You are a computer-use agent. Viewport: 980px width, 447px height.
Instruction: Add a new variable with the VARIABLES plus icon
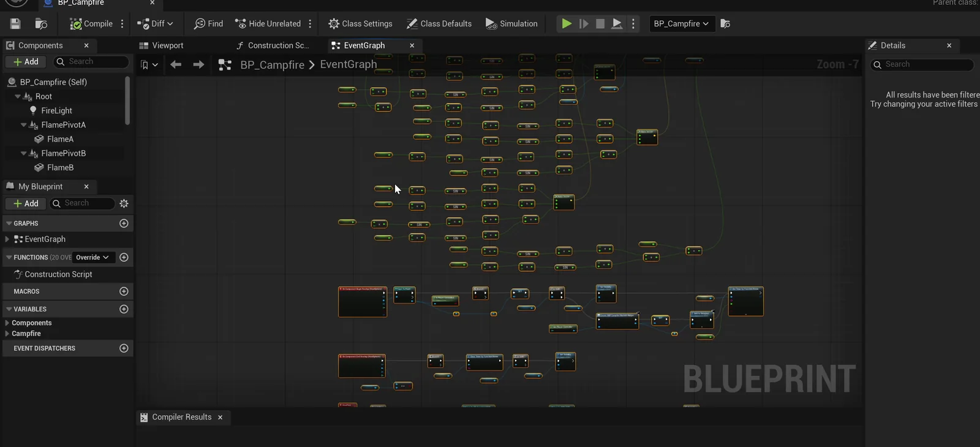124,309
